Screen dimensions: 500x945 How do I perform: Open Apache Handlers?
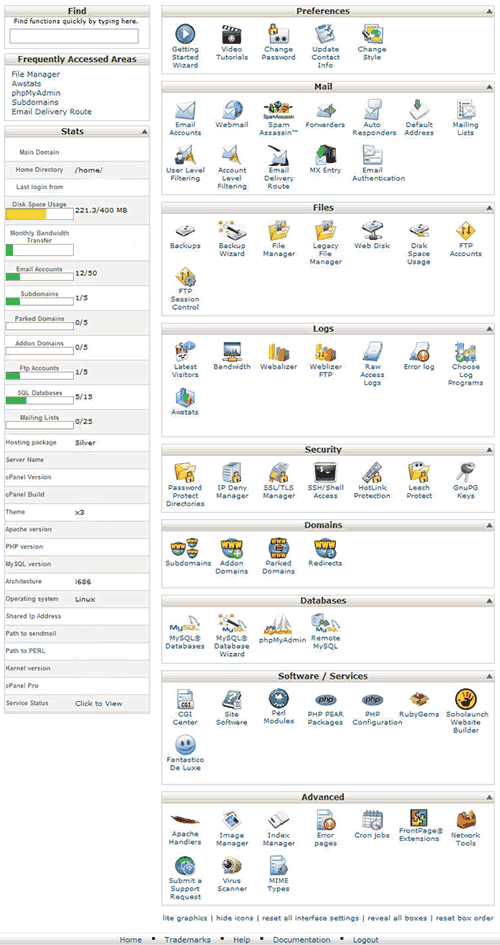point(185,828)
